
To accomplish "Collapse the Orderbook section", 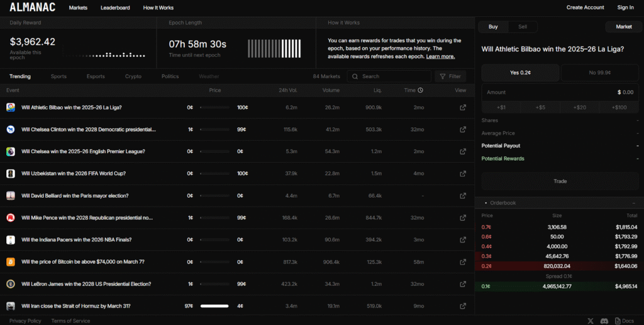I will [x=633, y=203].
